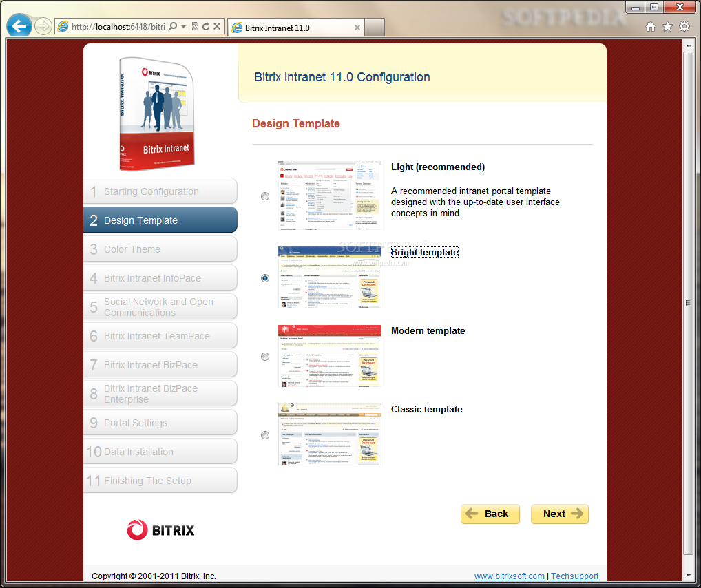
Task: Click the Classic template preview thumbnail
Action: click(x=330, y=434)
